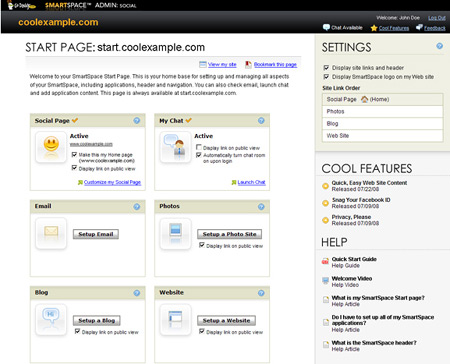
Task: Open the www.coolexample.com link under Active
Action: tap(91, 144)
